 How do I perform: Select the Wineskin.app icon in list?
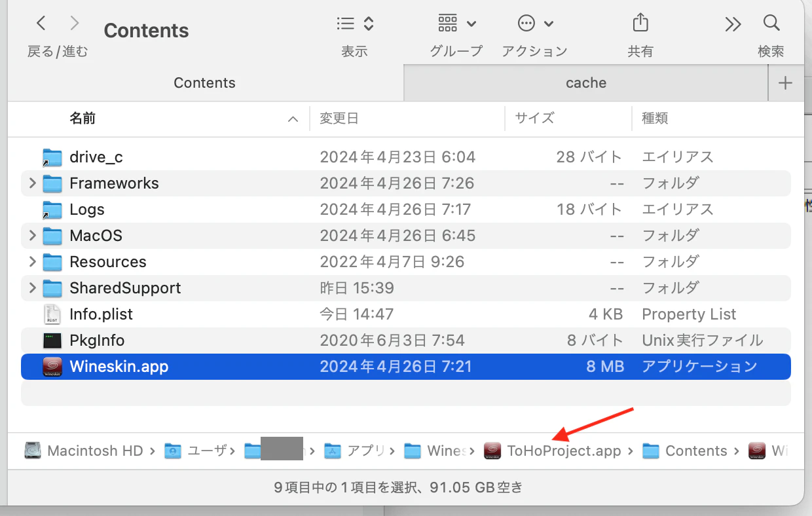click(52, 367)
